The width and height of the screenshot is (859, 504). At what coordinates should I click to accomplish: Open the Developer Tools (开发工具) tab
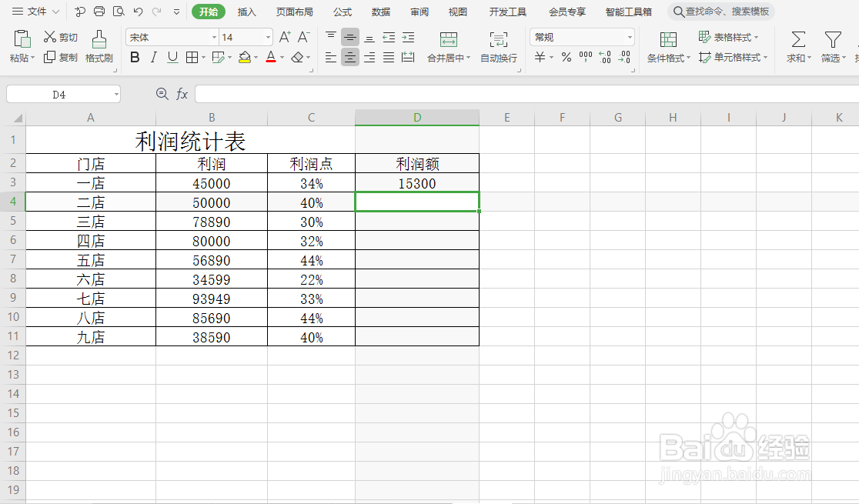pos(508,12)
